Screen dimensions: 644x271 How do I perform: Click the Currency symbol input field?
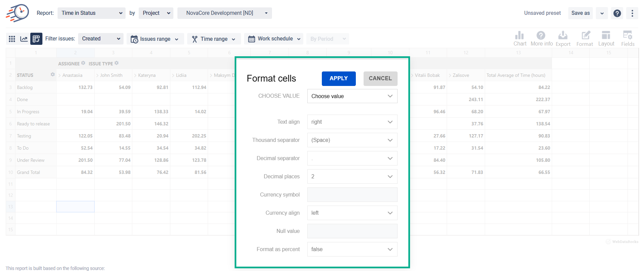[352, 194]
